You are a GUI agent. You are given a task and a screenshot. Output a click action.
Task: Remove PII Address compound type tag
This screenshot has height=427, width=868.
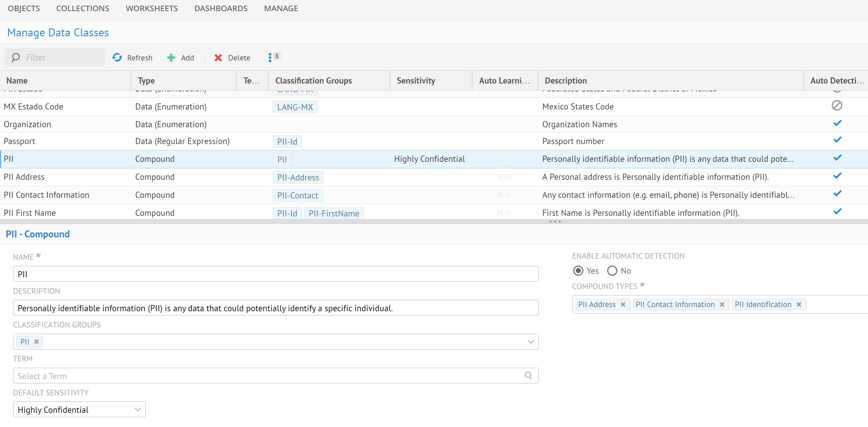click(623, 304)
